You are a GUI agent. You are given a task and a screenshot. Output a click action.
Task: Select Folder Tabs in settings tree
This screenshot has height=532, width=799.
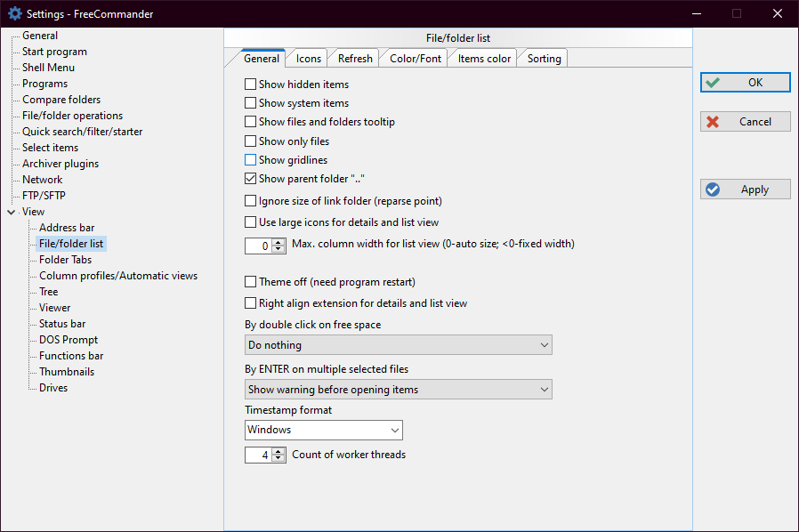[x=65, y=260]
